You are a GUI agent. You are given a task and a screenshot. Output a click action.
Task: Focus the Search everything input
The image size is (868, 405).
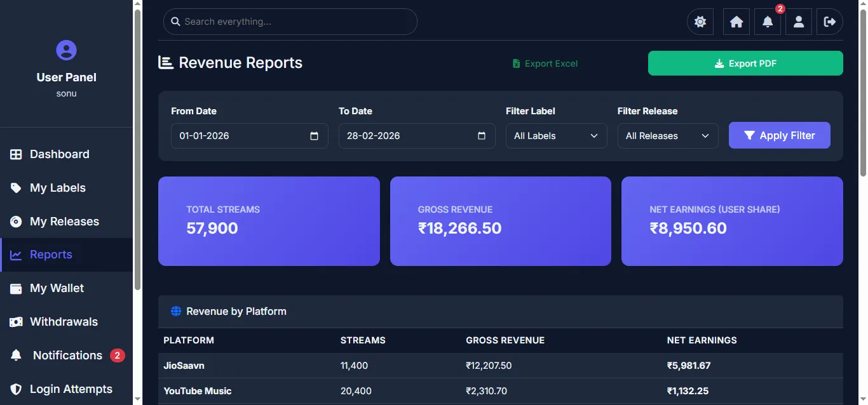[290, 22]
